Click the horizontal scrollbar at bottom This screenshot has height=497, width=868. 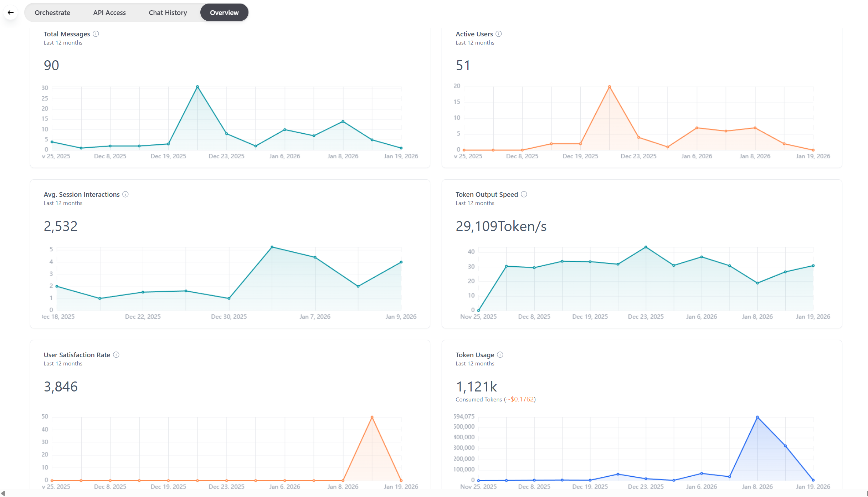click(434, 493)
